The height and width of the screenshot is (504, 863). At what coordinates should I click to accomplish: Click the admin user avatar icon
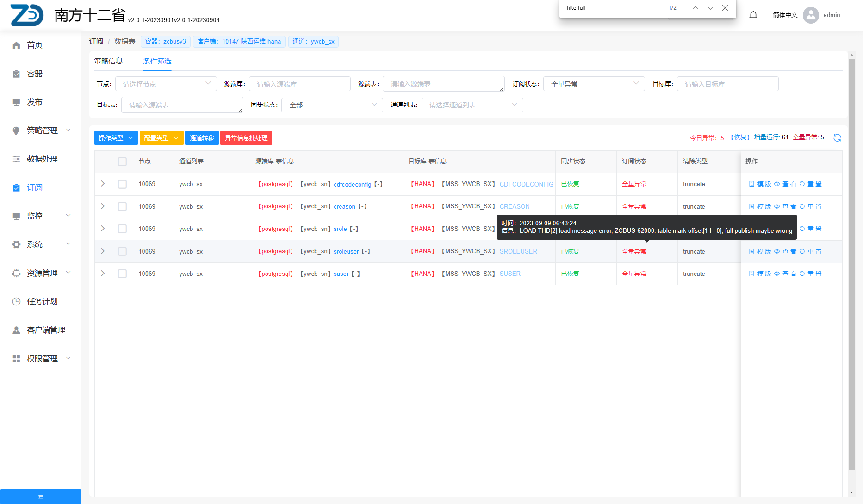[810, 15]
